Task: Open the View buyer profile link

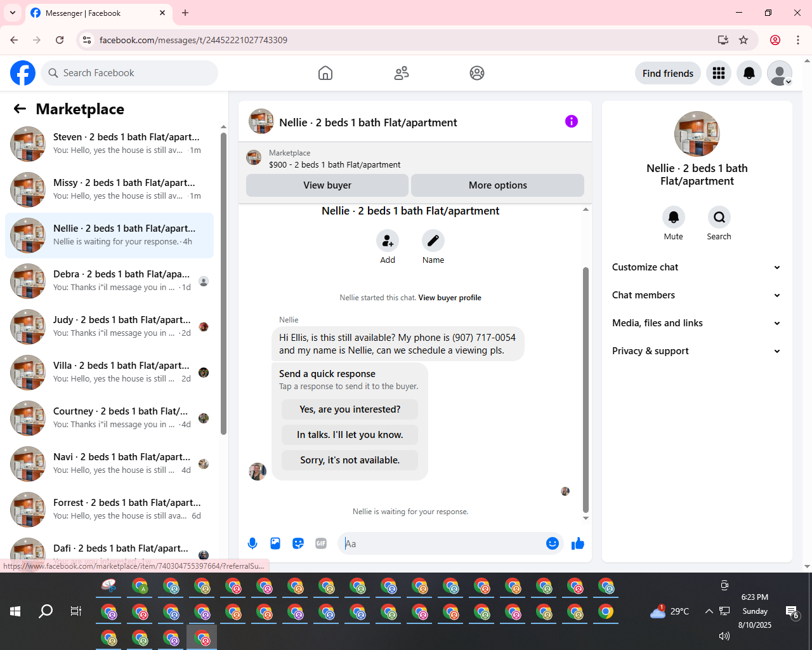Action: point(450,298)
